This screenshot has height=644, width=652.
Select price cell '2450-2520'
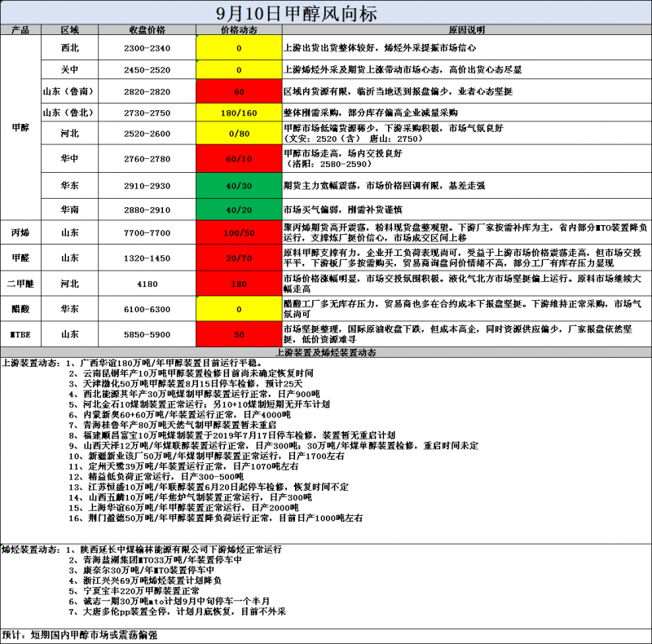148,69
